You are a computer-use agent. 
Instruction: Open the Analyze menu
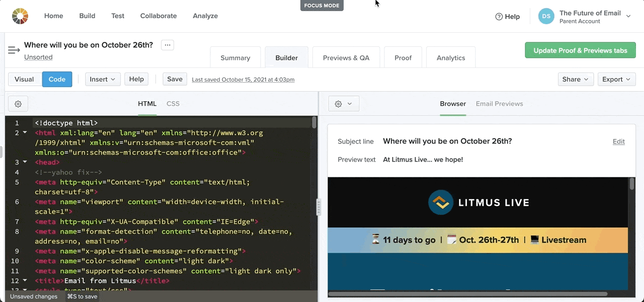click(x=205, y=16)
